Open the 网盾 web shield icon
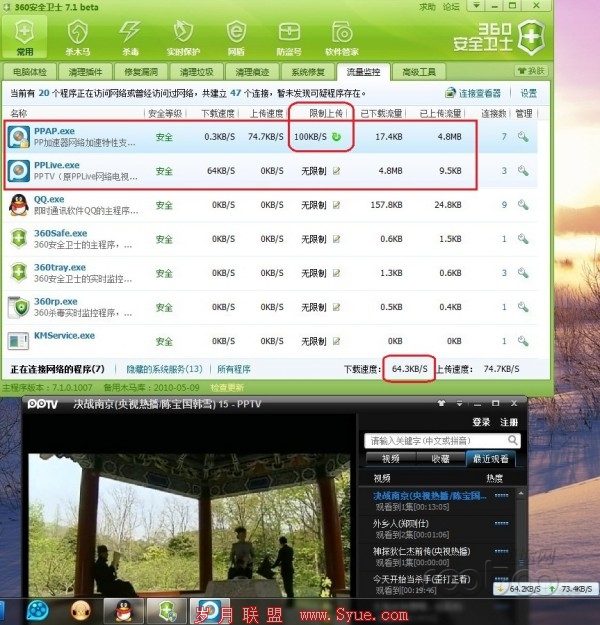The height and width of the screenshot is (625, 600). 236,38
